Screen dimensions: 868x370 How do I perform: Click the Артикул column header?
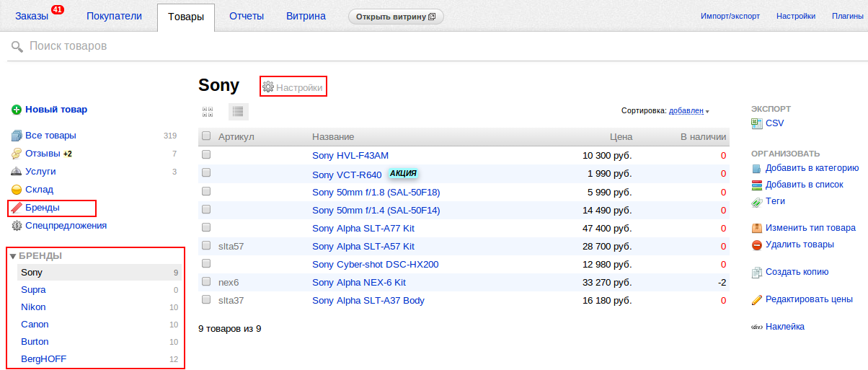coord(236,136)
